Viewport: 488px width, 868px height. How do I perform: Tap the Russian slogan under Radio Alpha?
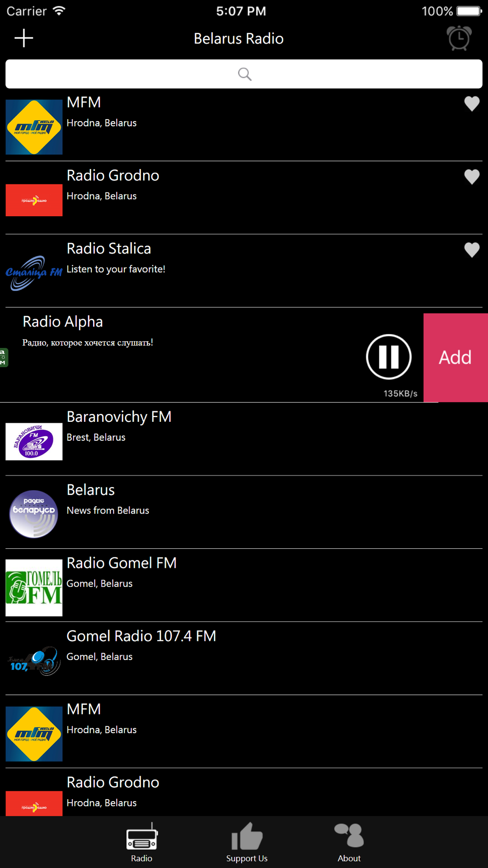(88, 343)
